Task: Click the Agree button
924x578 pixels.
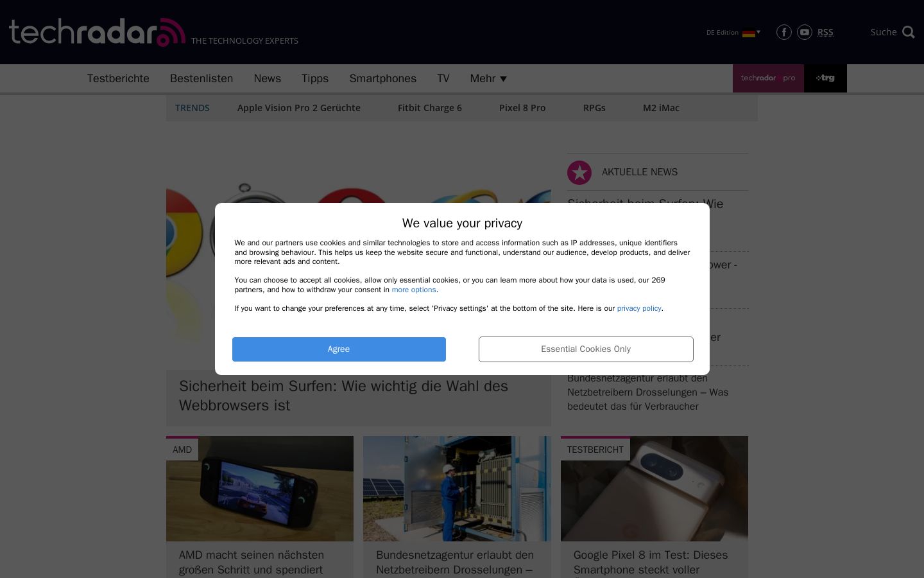Action: coord(339,349)
